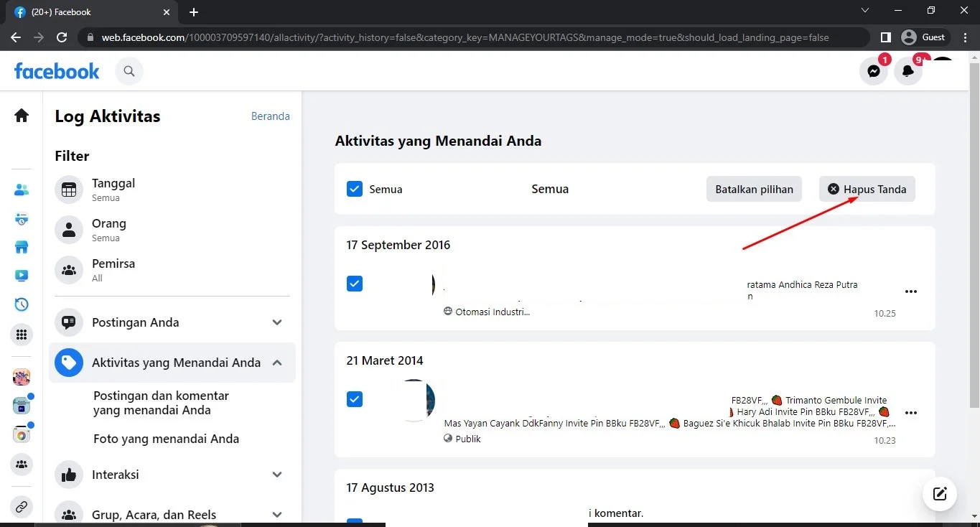Select 'Postingan dan komentar yang menandai Anda'
This screenshot has height=527, width=980.
(x=161, y=403)
